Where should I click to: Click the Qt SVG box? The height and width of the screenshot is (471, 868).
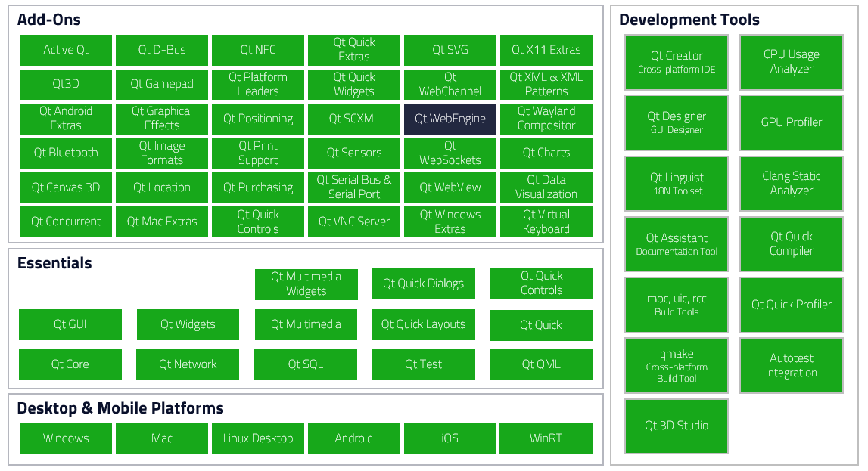[x=450, y=50]
